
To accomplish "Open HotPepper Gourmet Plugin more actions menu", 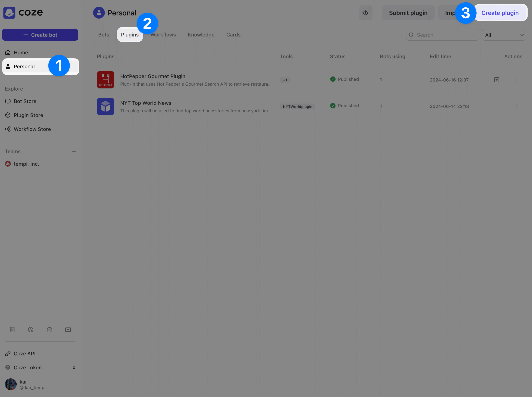I will click(x=517, y=80).
